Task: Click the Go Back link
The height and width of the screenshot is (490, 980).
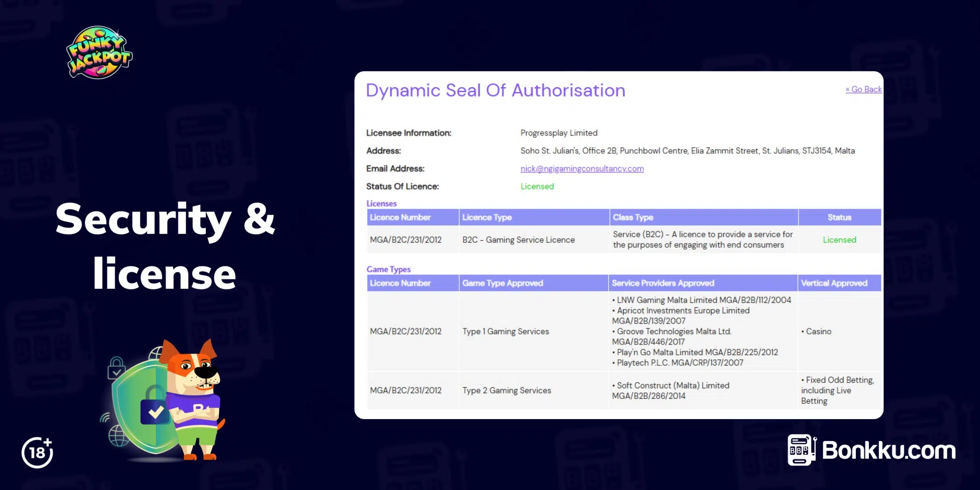Action: [x=863, y=89]
